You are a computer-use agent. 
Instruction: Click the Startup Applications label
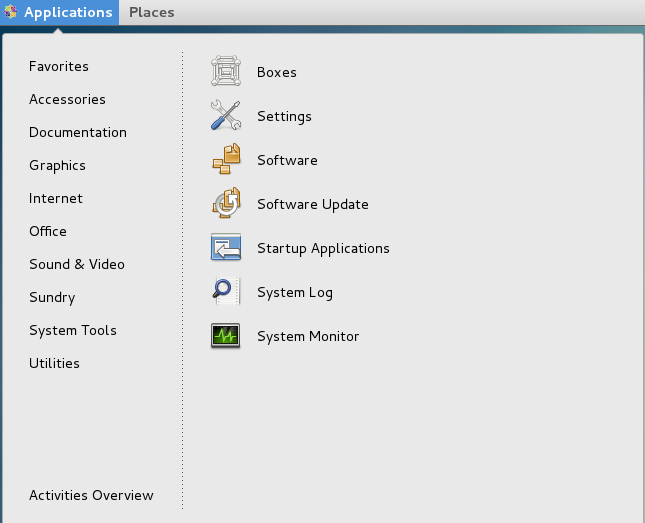tap(323, 249)
